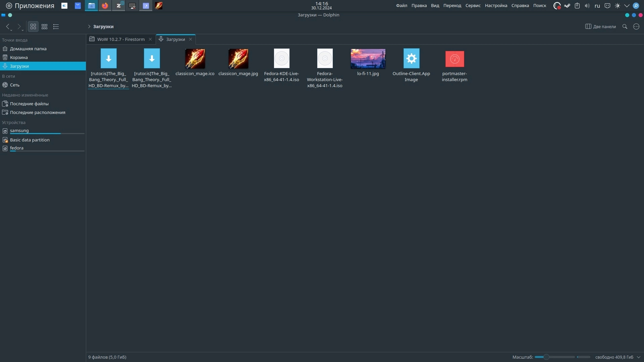The image size is (644, 362).
Task: Close the Загрузки tab
Action: (191, 39)
